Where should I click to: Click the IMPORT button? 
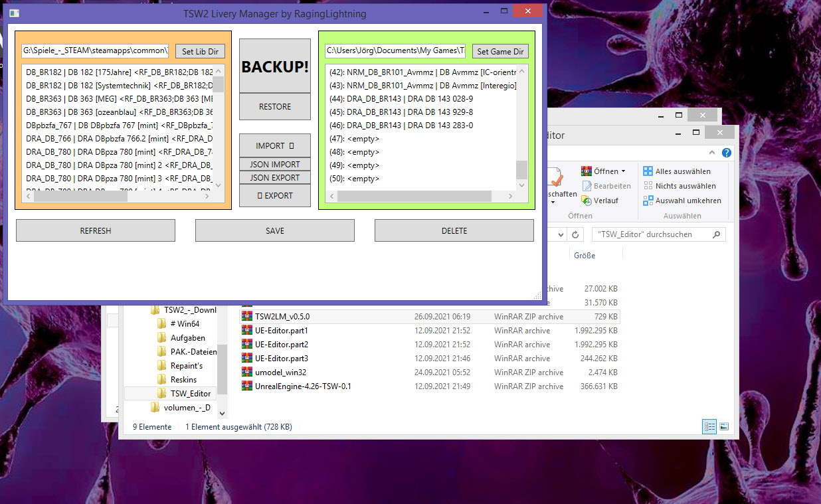275,146
